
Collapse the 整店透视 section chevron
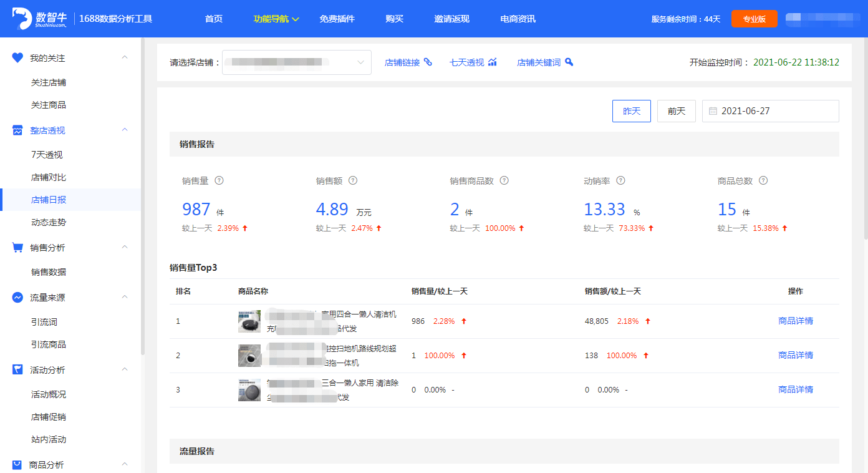coord(125,130)
